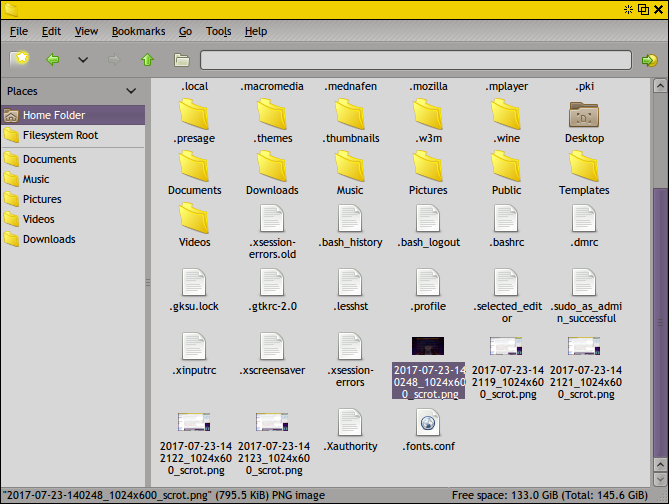Click the new tab toolbar icon
Viewport: 669px width, 504px height.
point(19,60)
